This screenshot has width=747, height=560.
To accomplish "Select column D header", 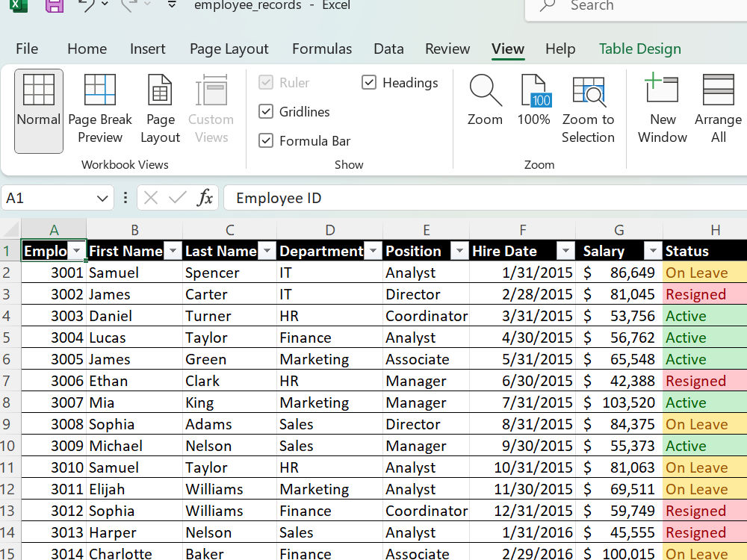I will tap(329, 229).
